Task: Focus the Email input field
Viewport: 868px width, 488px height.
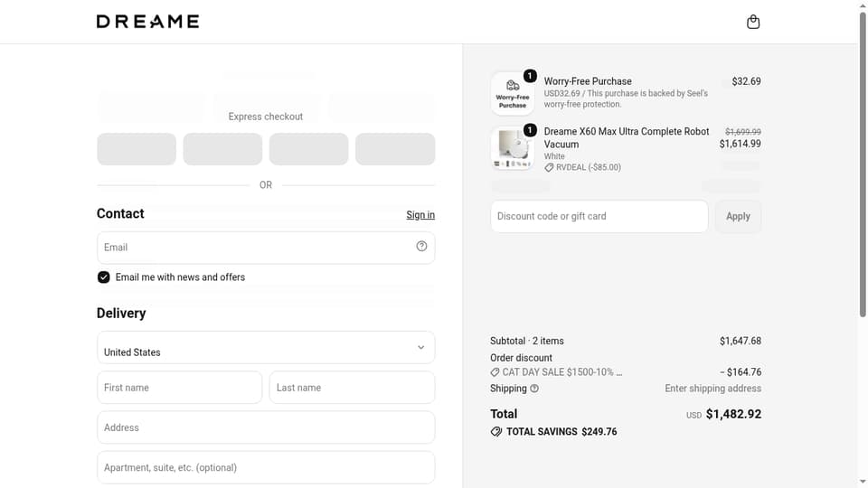Action: click(x=266, y=248)
